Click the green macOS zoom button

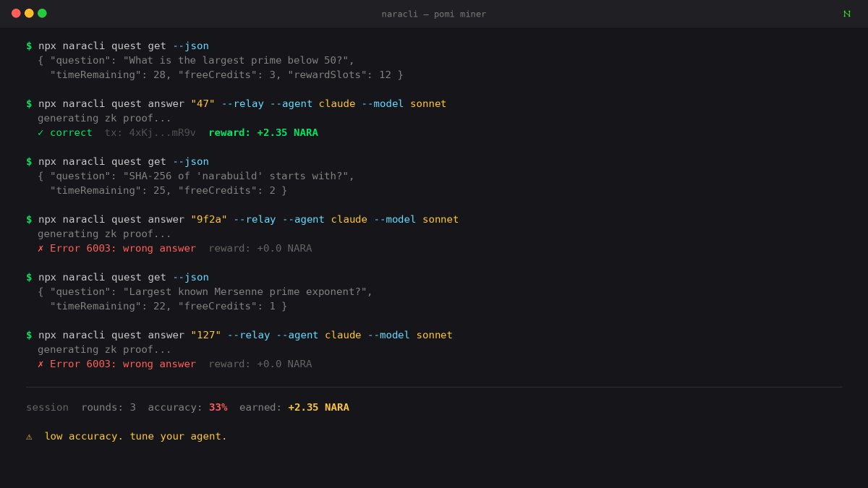[42, 12]
